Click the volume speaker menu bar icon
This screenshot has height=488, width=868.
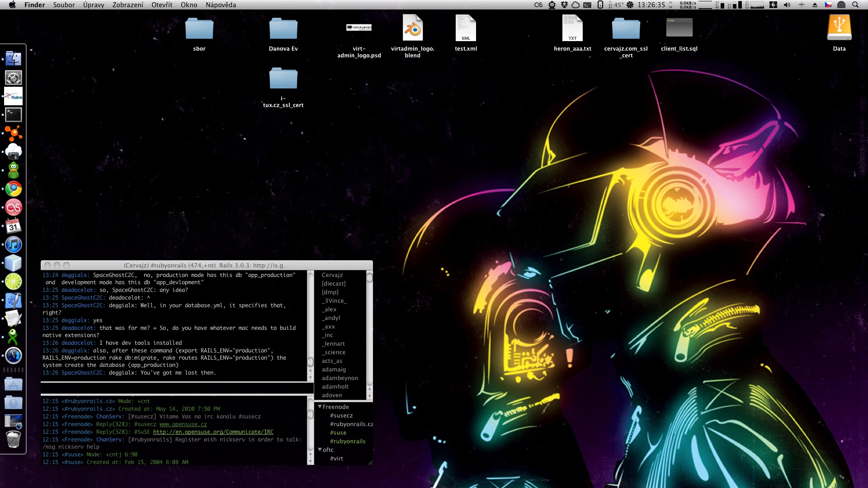(x=787, y=5)
